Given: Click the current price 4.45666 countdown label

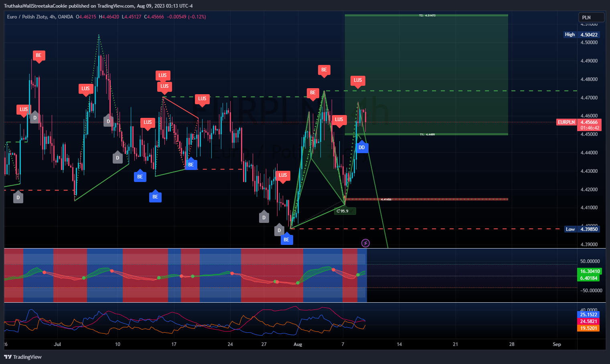Looking at the screenshot, I should tap(589, 125).
